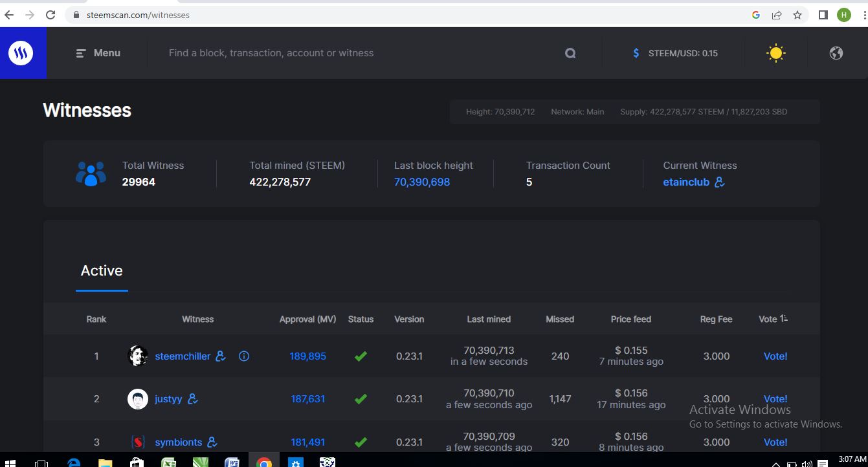Click the Price feed column header
This screenshot has height=467, width=868.
(x=631, y=319)
